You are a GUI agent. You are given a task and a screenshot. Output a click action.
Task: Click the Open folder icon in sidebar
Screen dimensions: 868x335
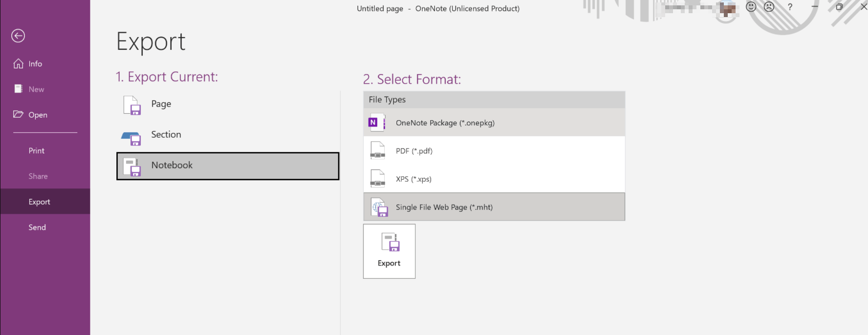[18, 114]
